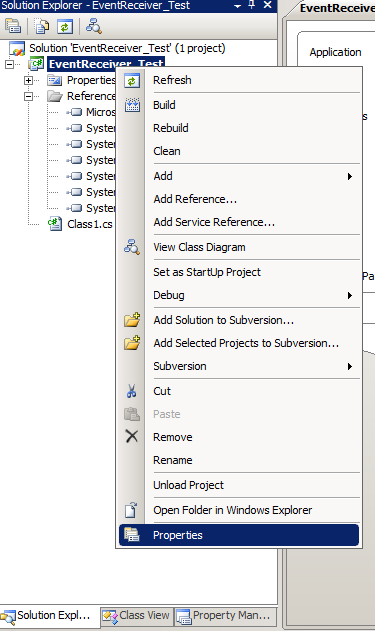Viewport: 375px width, 631px height.
Task: Collapse the EventReceiver_Test project node
Action: 9,64
